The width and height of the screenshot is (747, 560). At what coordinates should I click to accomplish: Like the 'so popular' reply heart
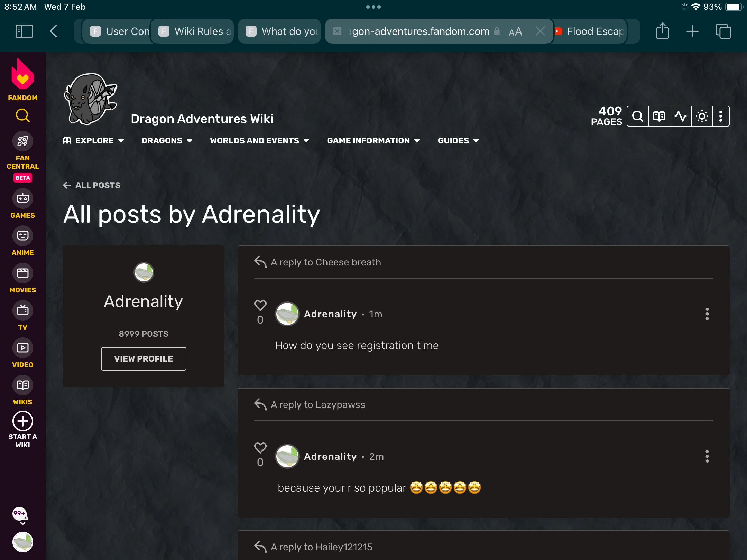[x=260, y=448]
